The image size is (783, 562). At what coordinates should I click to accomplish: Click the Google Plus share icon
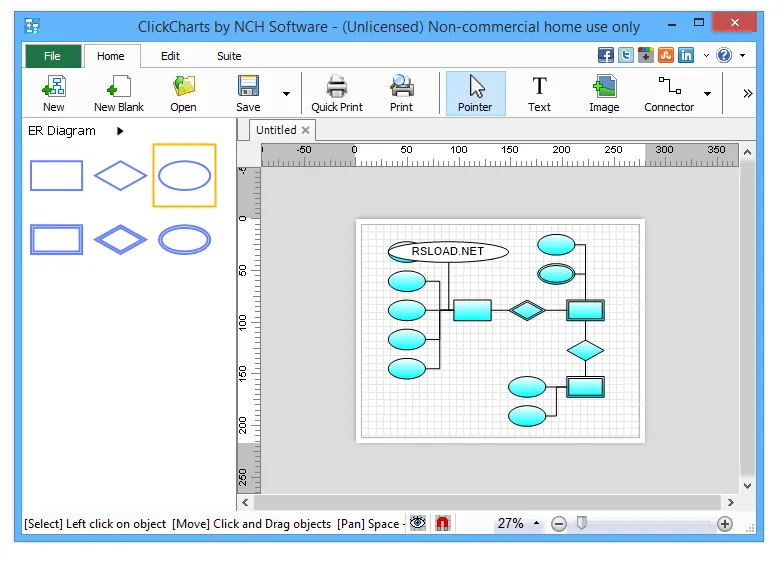pyautogui.click(x=646, y=55)
